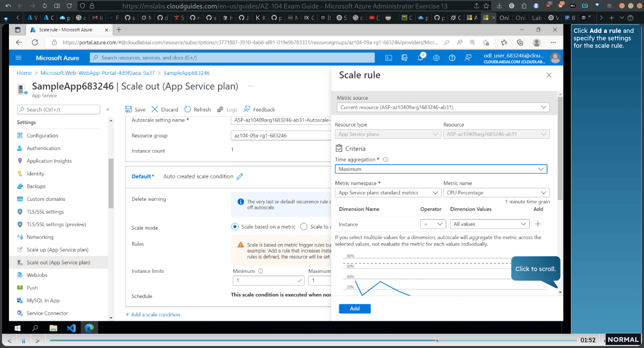Open Azure help question mark icon

click(x=452, y=58)
